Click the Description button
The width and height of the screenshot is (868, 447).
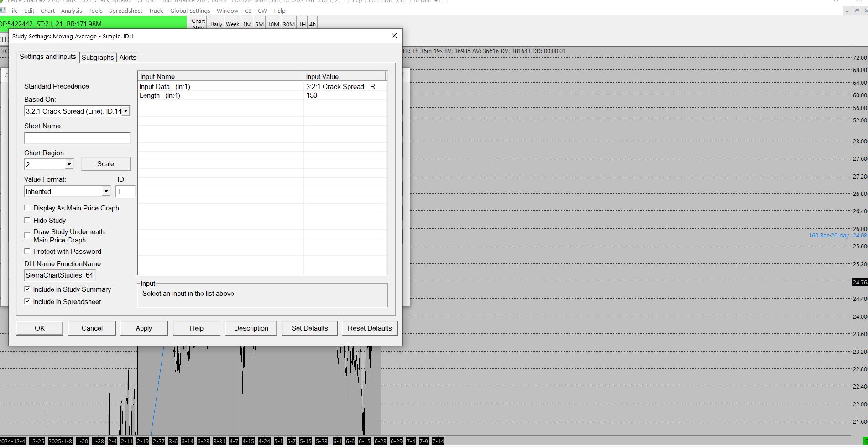pos(251,328)
